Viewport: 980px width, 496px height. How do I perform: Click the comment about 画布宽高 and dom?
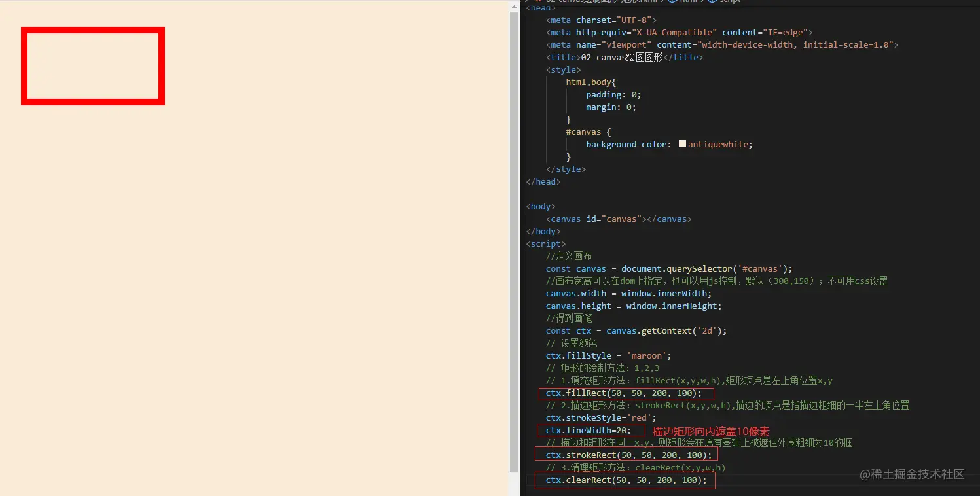click(717, 281)
